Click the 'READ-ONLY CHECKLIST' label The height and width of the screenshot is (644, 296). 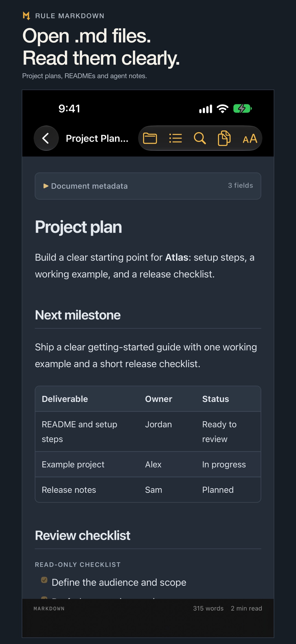pos(78,565)
